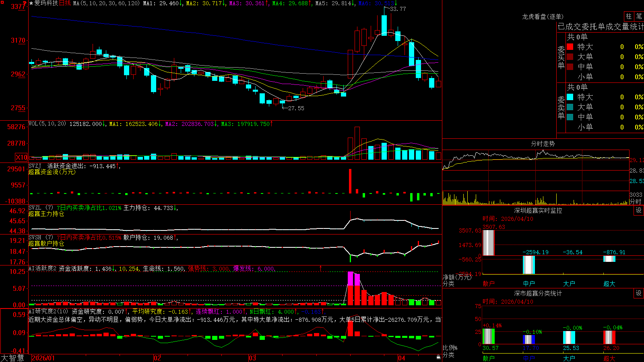
Task: Click the small red square icon at top-left
Action: [2, 2]
